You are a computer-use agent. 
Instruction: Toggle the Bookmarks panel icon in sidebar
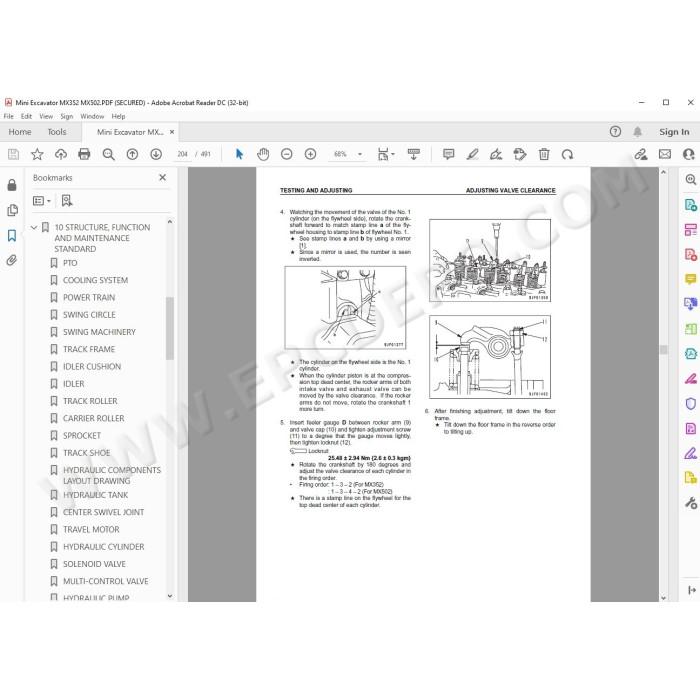click(12, 235)
